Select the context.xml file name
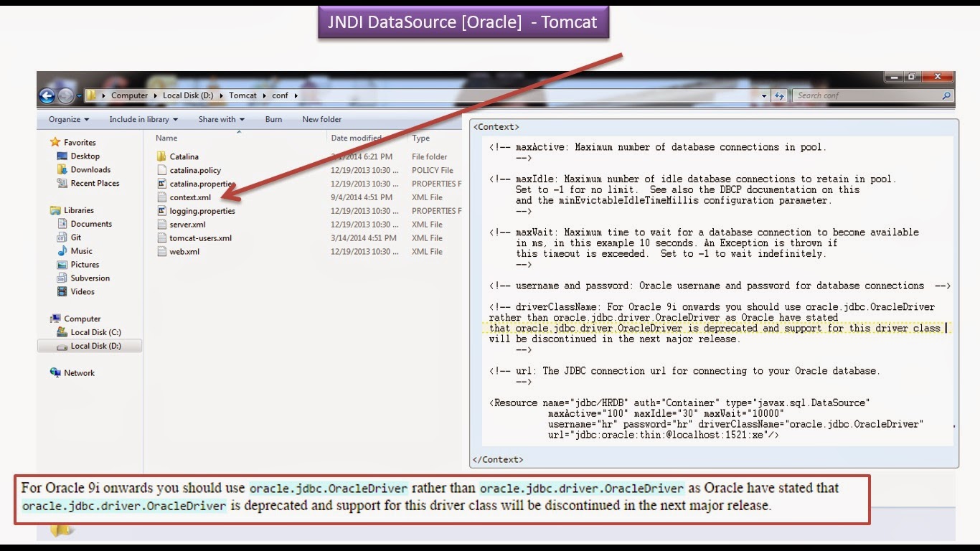Viewport: 980px width, 551px height. (190, 197)
